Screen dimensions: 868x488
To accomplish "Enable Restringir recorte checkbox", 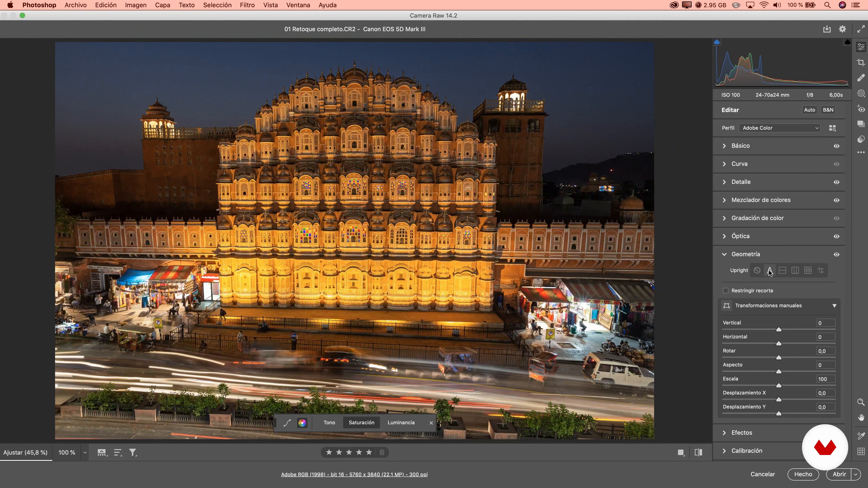I will 725,291.
